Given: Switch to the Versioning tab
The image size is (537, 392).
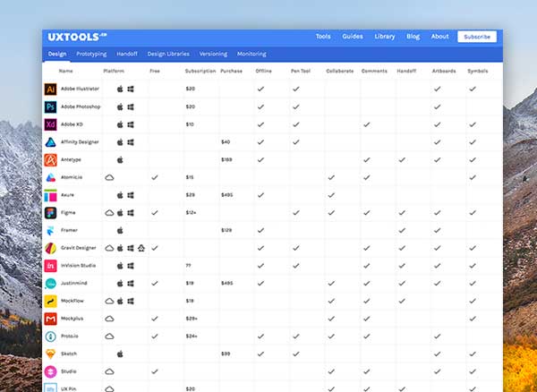Looking at the screenshot, I should pyautogui.click(x=213, y=54).
